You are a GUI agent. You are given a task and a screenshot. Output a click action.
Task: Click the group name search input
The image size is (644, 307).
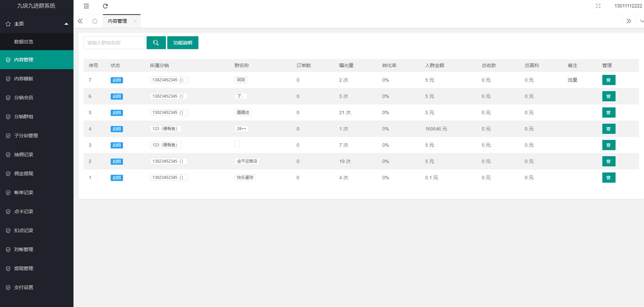point(114,43)
